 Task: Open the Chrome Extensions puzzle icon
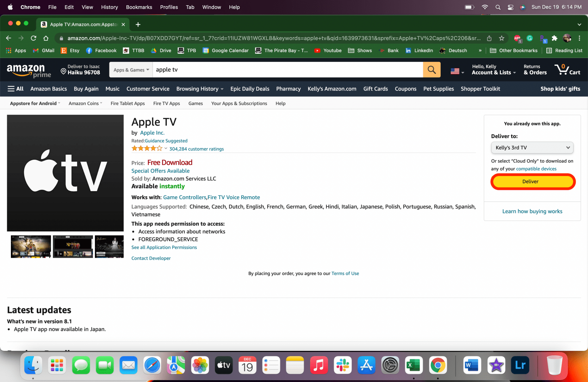click(554, 38)
